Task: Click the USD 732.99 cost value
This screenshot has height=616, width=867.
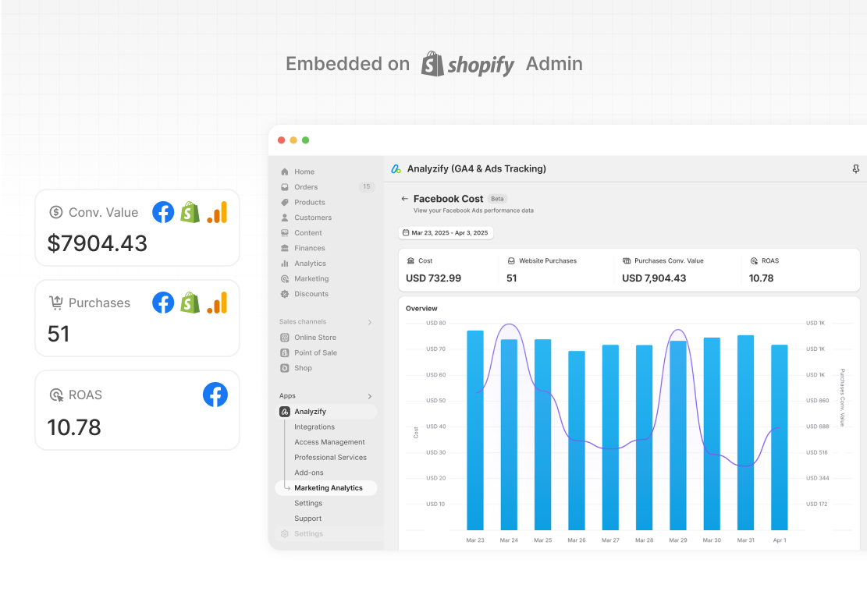Action: [x=434, y=278]
